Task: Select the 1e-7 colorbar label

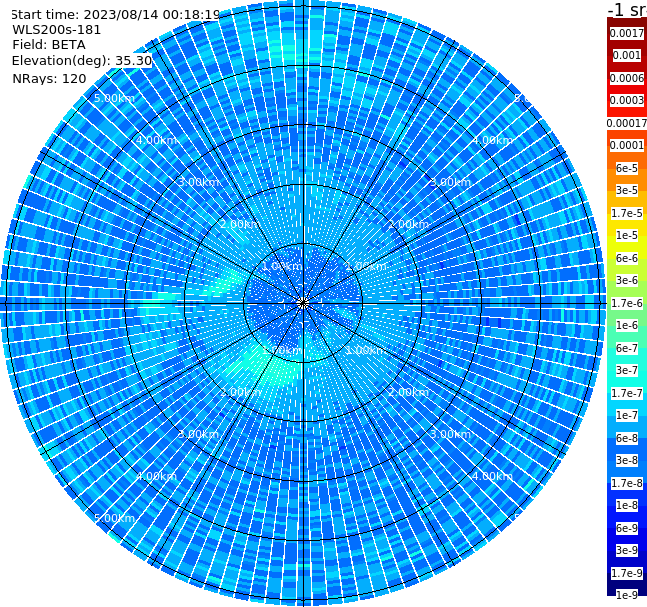Action: (x=627, y=415)
